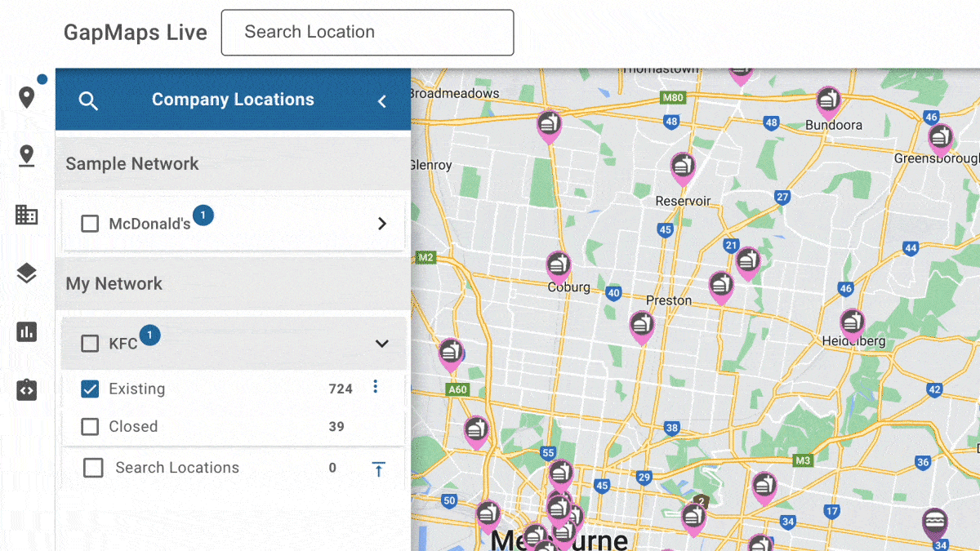
Task: Collapse the Company Locations panel
Action: tap(381, 100)
